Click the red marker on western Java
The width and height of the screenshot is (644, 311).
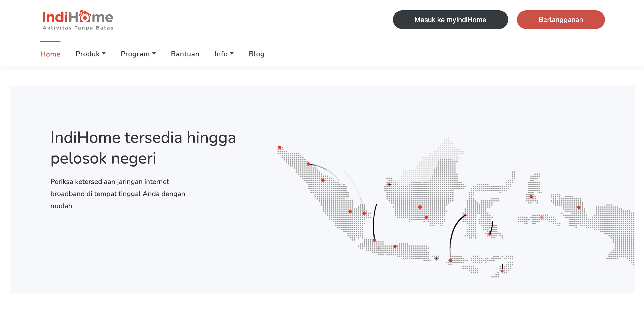(375, 240)
